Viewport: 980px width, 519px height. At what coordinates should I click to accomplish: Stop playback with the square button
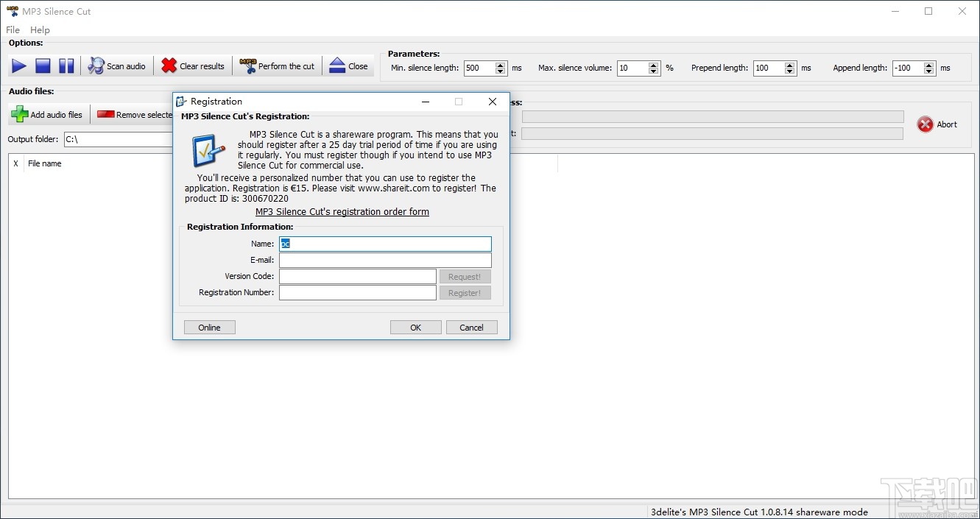pyautogui.click(x=43, y=66)
